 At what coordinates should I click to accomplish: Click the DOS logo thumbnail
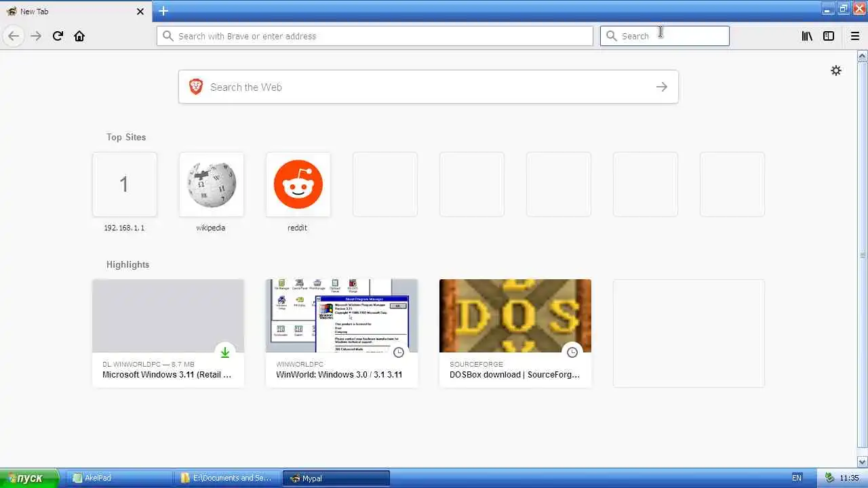[515, 316]
